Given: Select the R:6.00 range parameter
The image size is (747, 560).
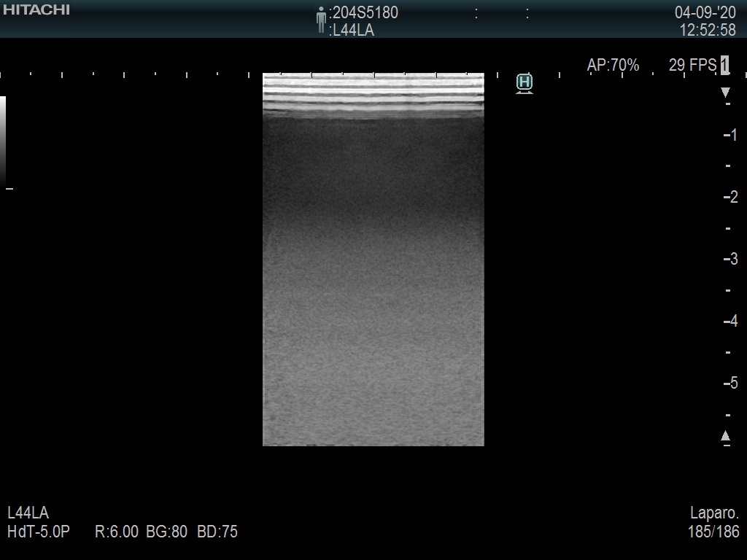Looking at the screenshot, I should [117, 532].
